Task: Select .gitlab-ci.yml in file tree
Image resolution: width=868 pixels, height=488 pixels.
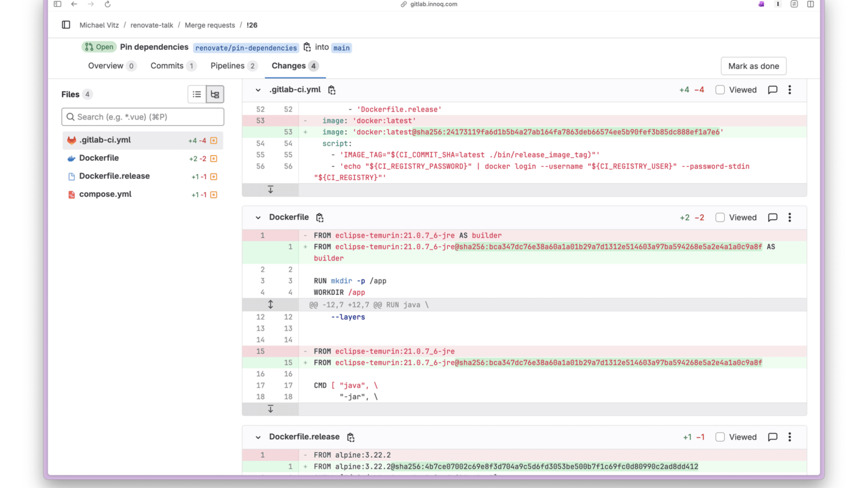Action: pos(143,140)
